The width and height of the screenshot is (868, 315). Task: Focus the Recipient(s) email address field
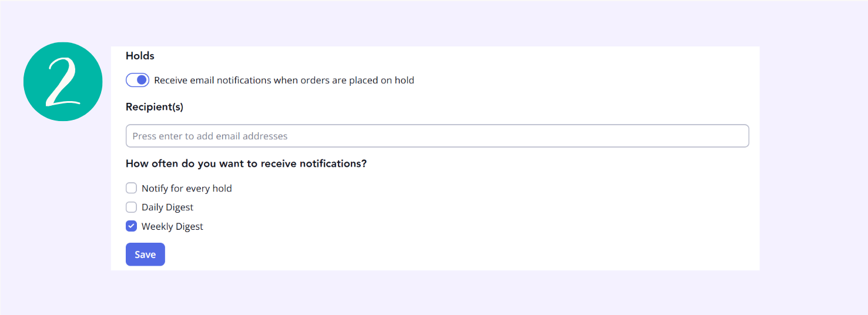[x=437, y=136]
